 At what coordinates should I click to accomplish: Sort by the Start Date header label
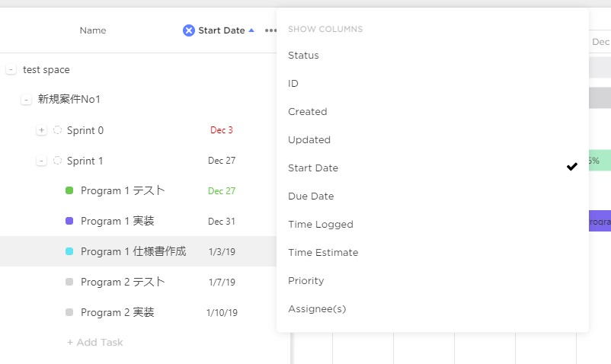click(222, 30)
